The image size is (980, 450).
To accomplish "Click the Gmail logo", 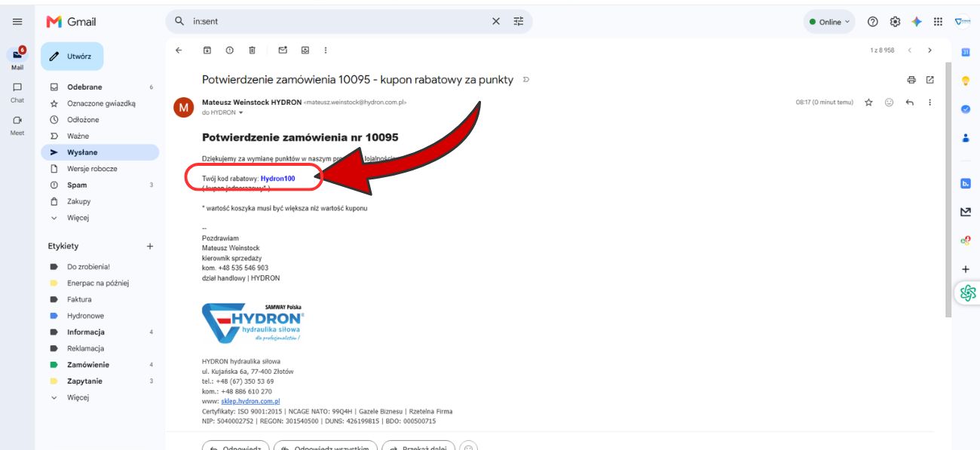I will pos(71,22).
